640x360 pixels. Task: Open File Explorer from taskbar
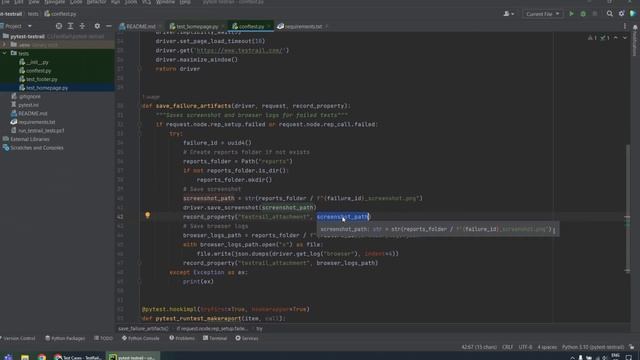click(x=25, y=357)
